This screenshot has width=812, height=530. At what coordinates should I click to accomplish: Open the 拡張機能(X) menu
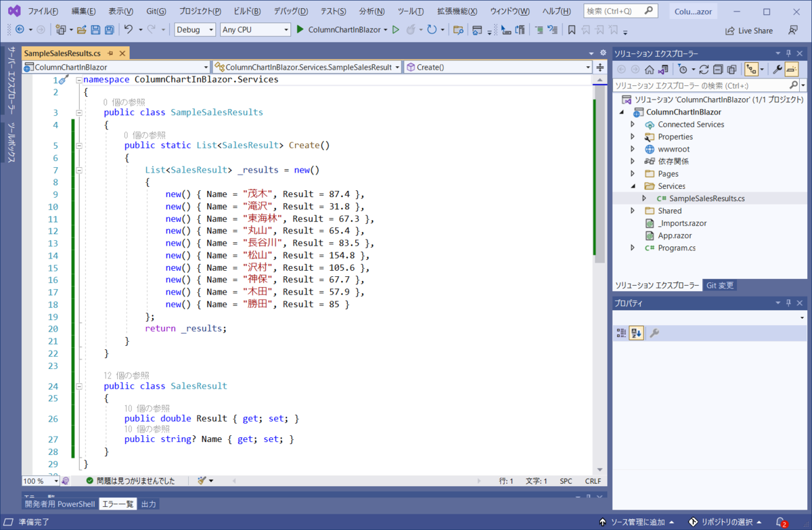click(x=457, y=12)
